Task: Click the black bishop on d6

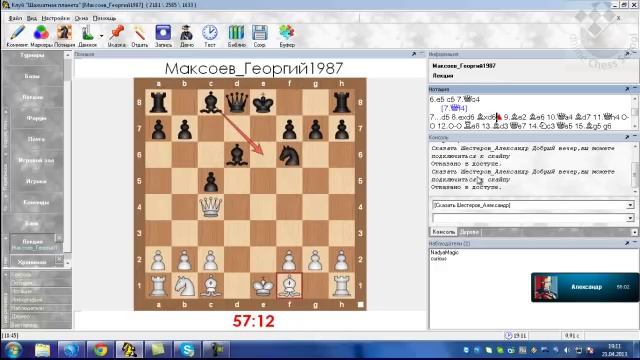Action: coord(237,155)
